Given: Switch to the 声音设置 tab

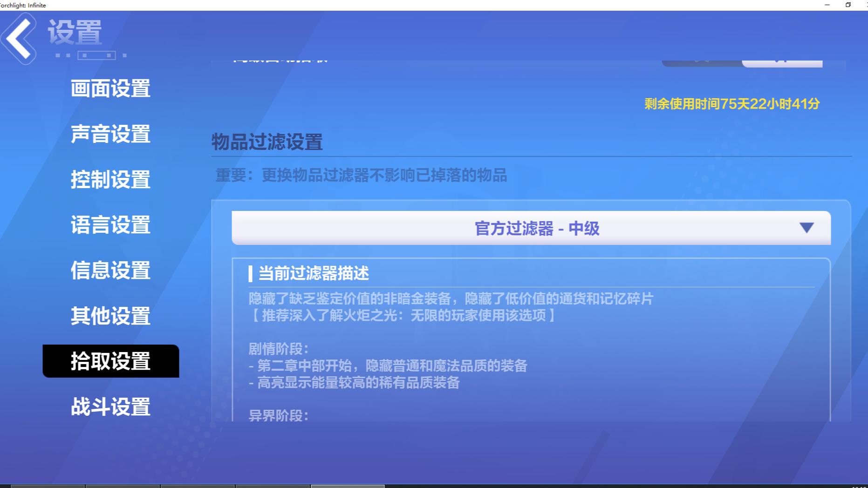Looking at the screenshot, I should tap(110, 134).
